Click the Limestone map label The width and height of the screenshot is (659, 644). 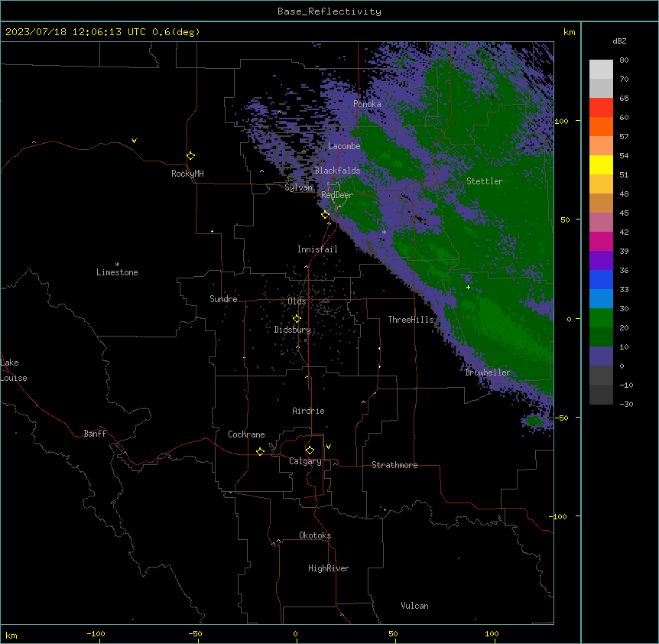click(117, 272)
